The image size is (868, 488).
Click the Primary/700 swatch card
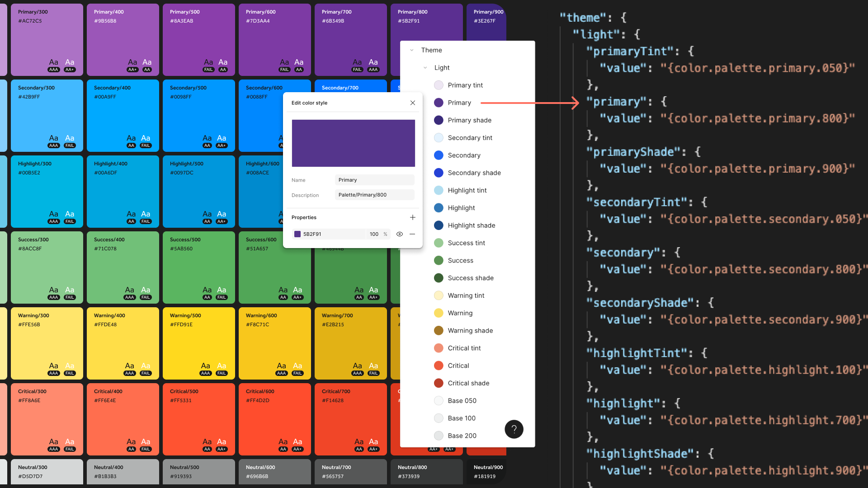351,40
